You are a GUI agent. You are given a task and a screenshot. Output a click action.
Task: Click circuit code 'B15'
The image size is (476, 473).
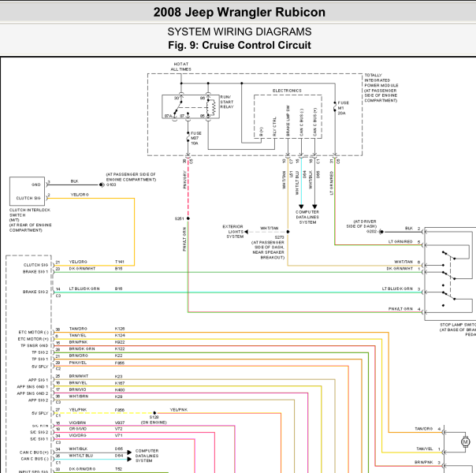(x=119, y=269)
